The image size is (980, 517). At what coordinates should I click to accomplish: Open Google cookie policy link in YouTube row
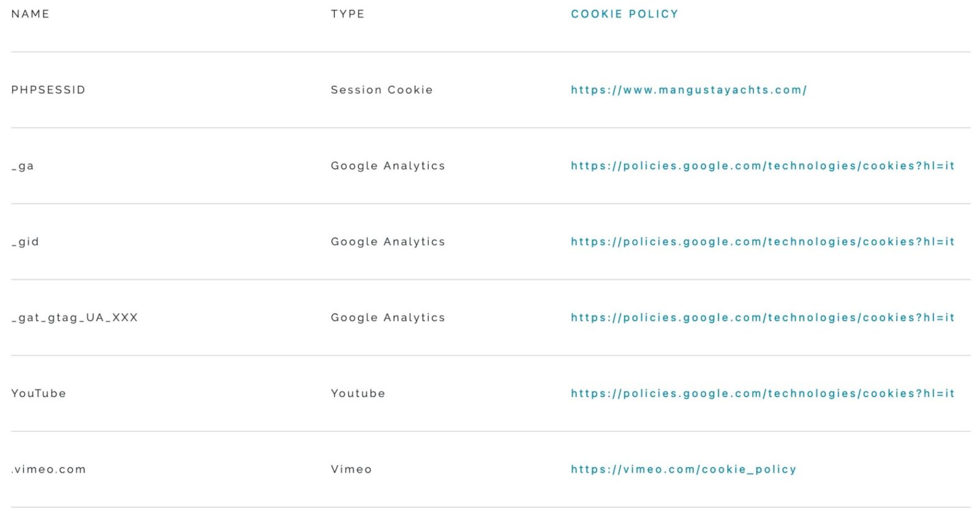(x=763, y=394)
